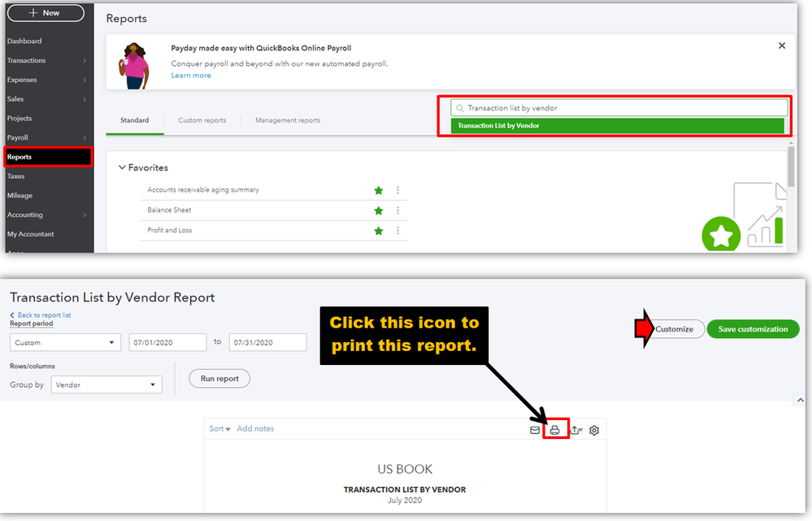Close the payroll promotion banner
Viewport: 812px width, 521px height.
[x=782, y=46]
